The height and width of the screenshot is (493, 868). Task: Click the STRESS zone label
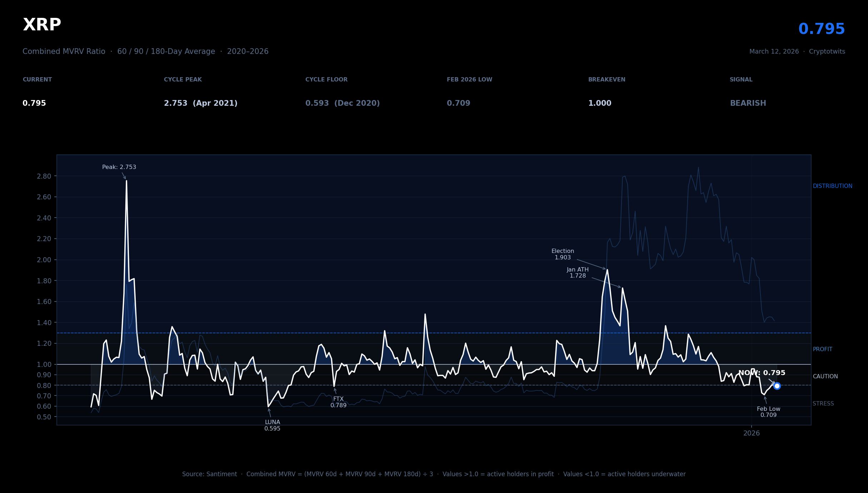pos(823,404)
